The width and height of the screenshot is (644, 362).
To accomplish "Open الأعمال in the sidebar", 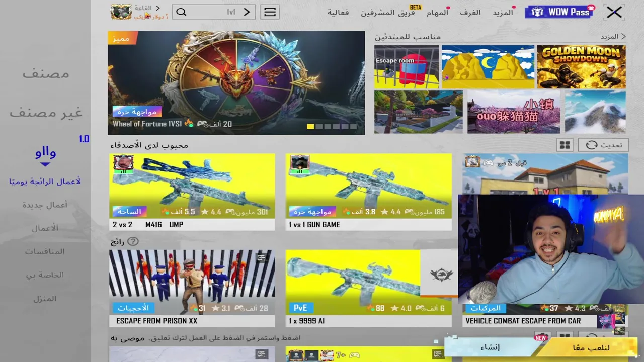I will 45,228.
